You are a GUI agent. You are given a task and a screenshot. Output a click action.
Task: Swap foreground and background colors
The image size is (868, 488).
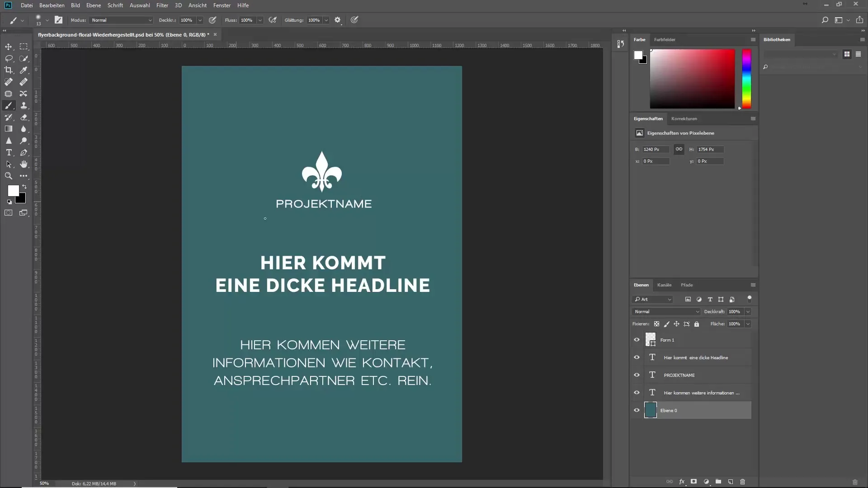click(24, 187)
